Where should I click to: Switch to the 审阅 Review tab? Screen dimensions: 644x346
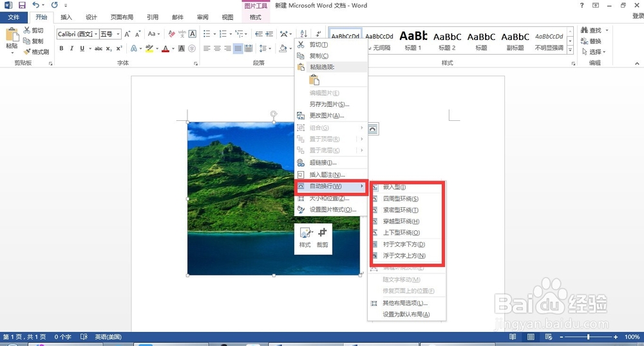tap(202, 17)
